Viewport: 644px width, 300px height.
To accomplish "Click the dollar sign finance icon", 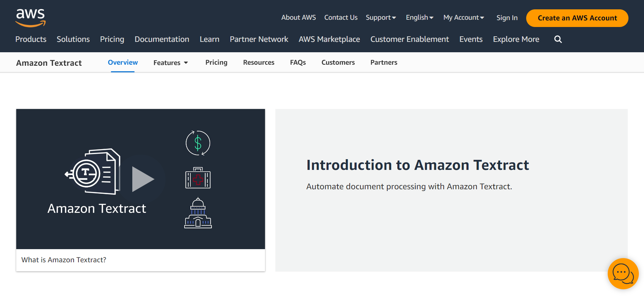I will coord(198,143).
